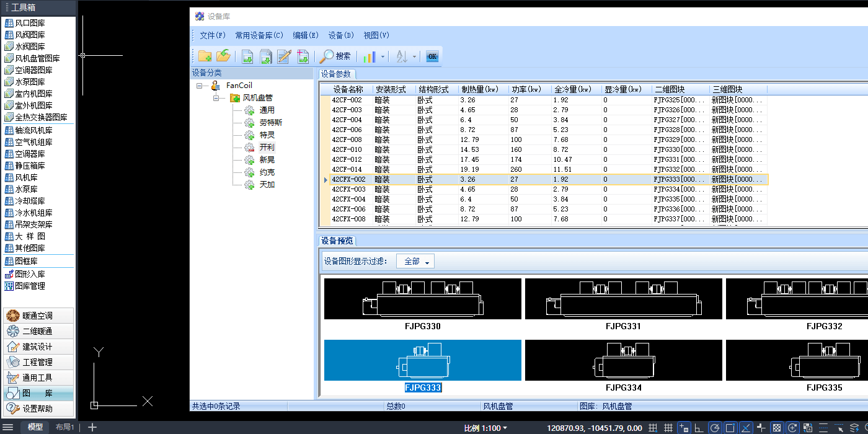Open the 常用设备库(C) menu
The height and width of the screenshot is (434, 868).
(259, 35)
